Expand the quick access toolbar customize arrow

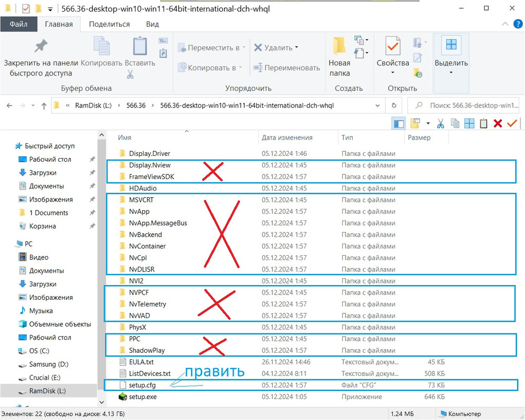[50, 9]
